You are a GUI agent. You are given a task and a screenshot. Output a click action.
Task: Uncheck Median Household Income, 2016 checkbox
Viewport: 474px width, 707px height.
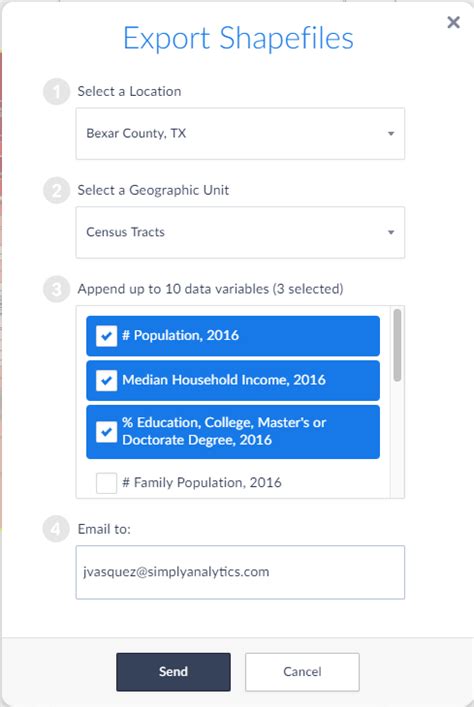(x=106, y=381)
